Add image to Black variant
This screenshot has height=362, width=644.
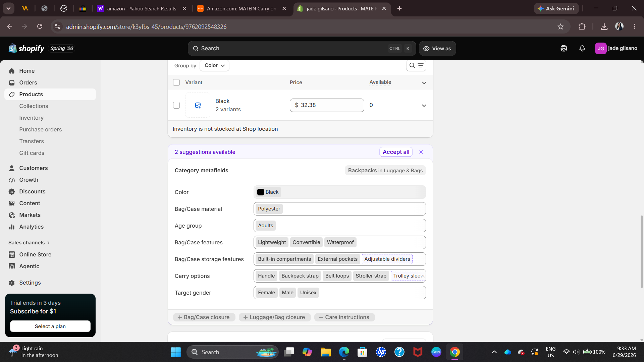(198, 105)
